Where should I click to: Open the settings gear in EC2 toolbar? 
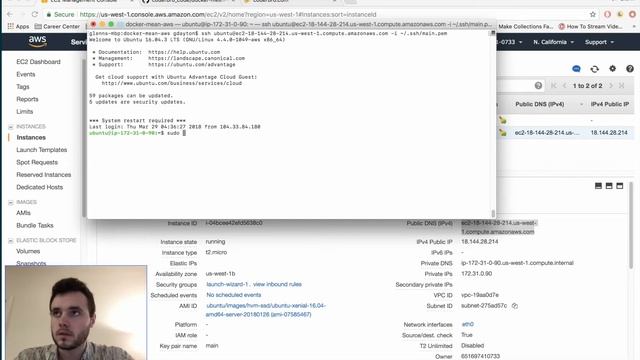tap(612, 69)
